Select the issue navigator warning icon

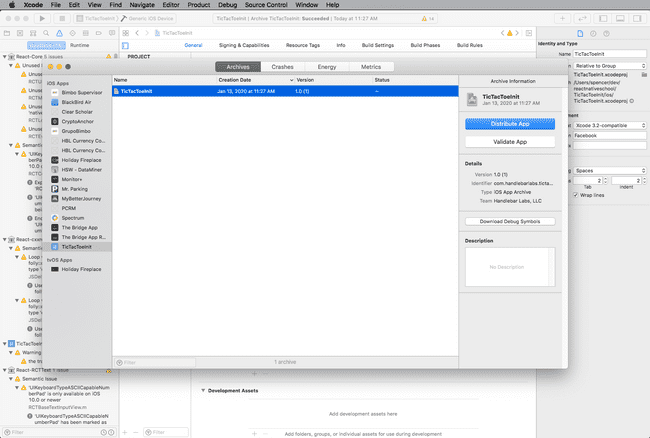coord(59,33)
